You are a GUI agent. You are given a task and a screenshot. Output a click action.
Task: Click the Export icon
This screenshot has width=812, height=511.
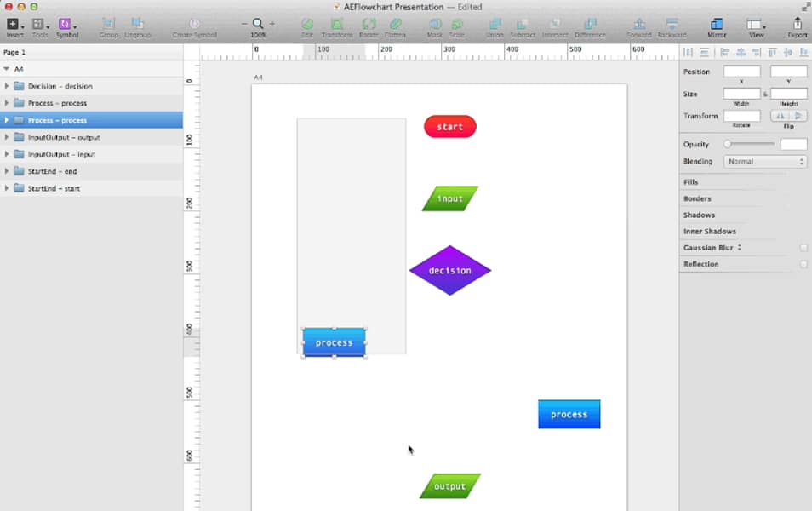[x=797, y=25]
